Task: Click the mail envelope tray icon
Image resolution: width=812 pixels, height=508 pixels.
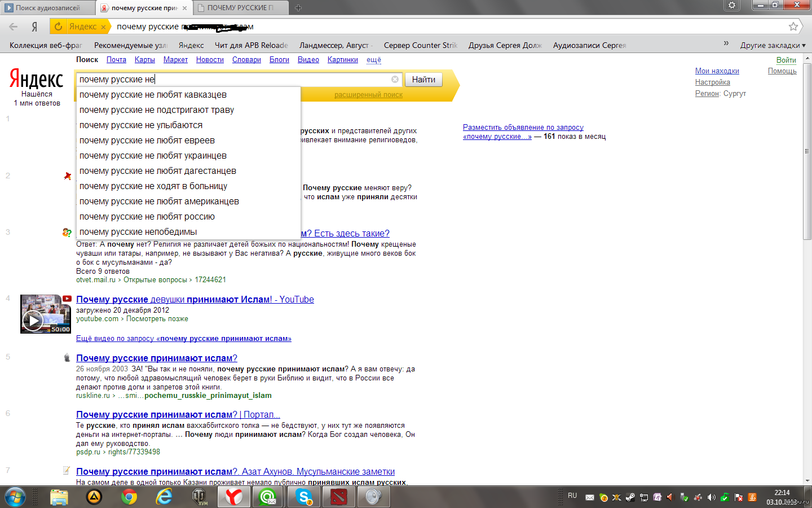Action: (x=590, y=497)
